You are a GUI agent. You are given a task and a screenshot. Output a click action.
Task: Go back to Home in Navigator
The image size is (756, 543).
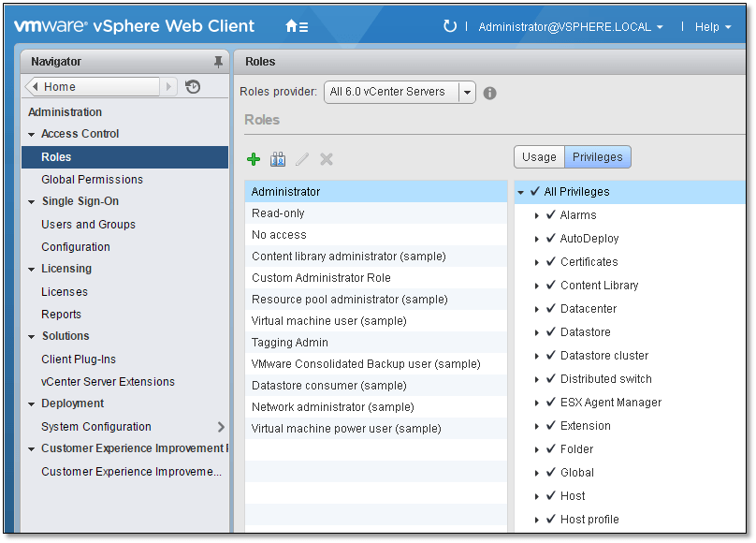(93, 87)
